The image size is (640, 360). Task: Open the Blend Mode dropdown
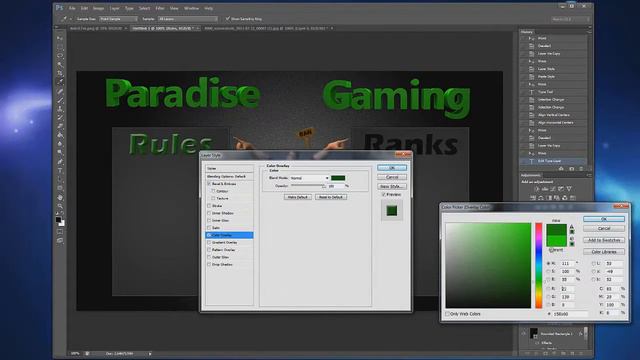[x=309, y=178]
